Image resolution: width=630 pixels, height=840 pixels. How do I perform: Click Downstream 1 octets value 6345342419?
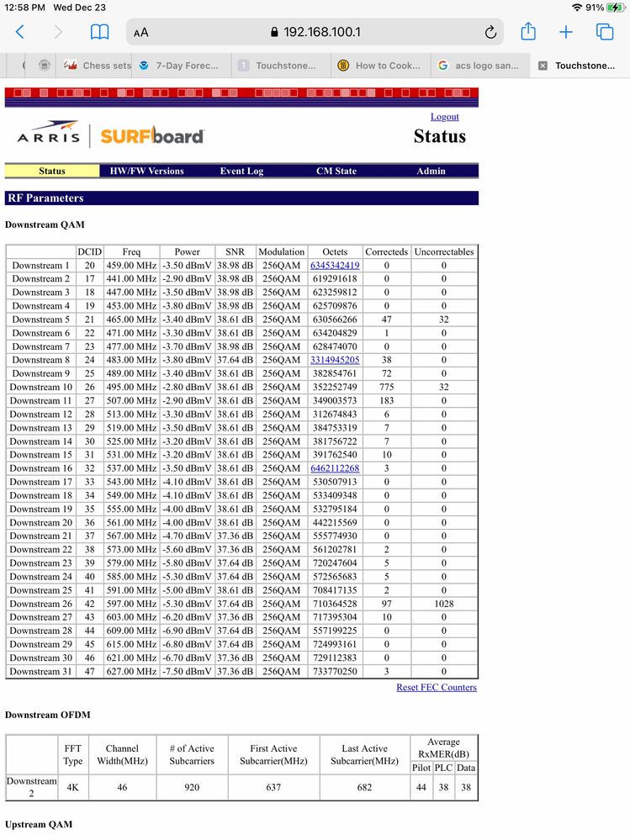click(x=334, y=266)
